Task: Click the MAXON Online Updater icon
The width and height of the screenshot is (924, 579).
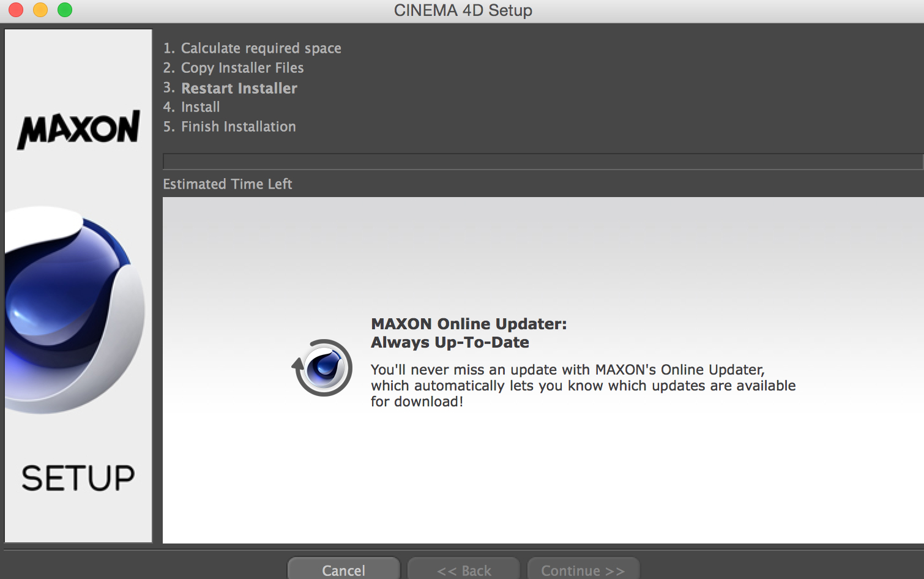Action: [322, 368]
